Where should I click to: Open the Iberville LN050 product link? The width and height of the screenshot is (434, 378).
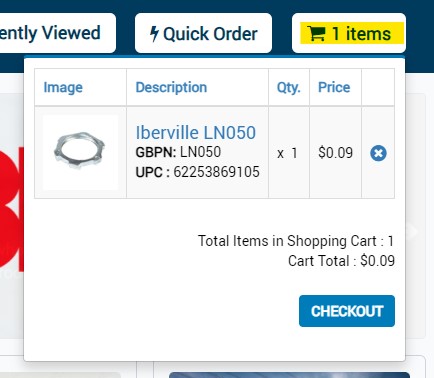pyautogui.click(x=196, y=132)
